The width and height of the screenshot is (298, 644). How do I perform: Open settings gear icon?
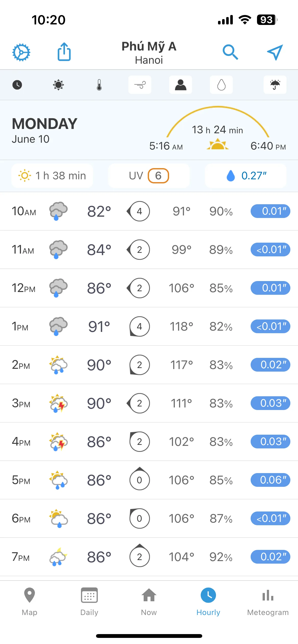click(x=21, y=52)
